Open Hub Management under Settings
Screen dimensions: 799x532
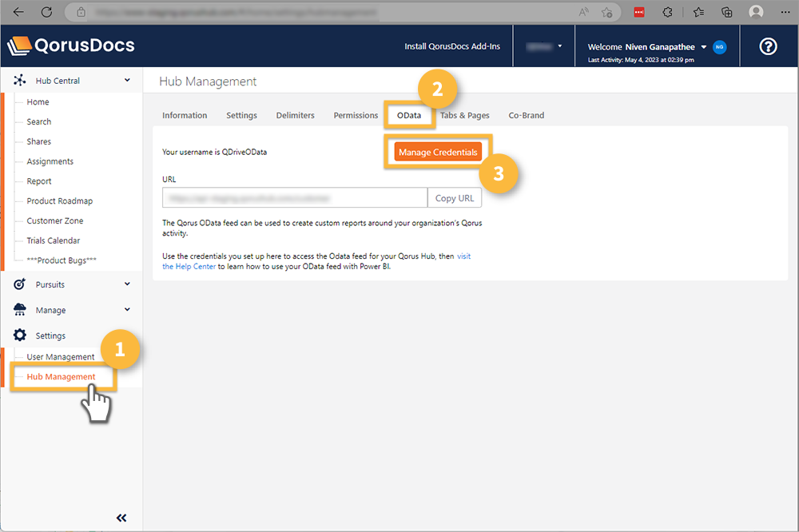tap(61, 376)
